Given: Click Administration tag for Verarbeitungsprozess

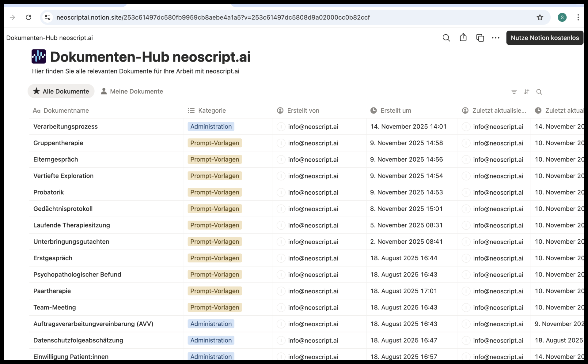Looking at the screenshot, I should point(211,127).
